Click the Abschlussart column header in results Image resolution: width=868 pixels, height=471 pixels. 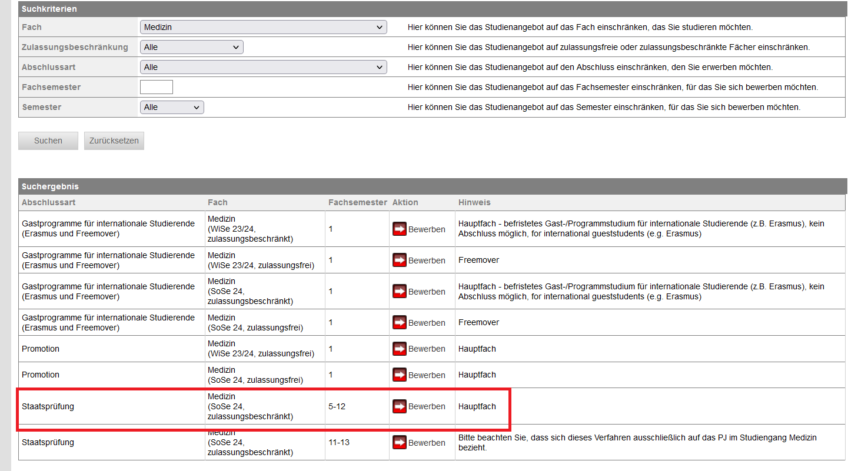pos(49,202)
